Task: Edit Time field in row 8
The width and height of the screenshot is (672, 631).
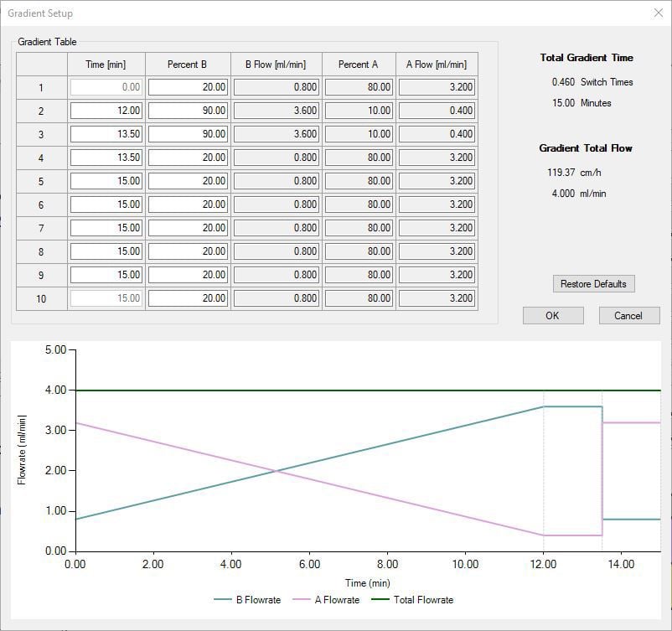Action: tap(106, 251)
